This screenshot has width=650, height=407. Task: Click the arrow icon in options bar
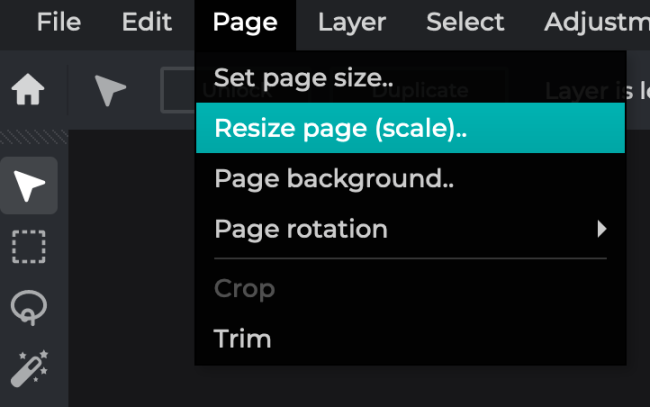(x=110, y=92)
